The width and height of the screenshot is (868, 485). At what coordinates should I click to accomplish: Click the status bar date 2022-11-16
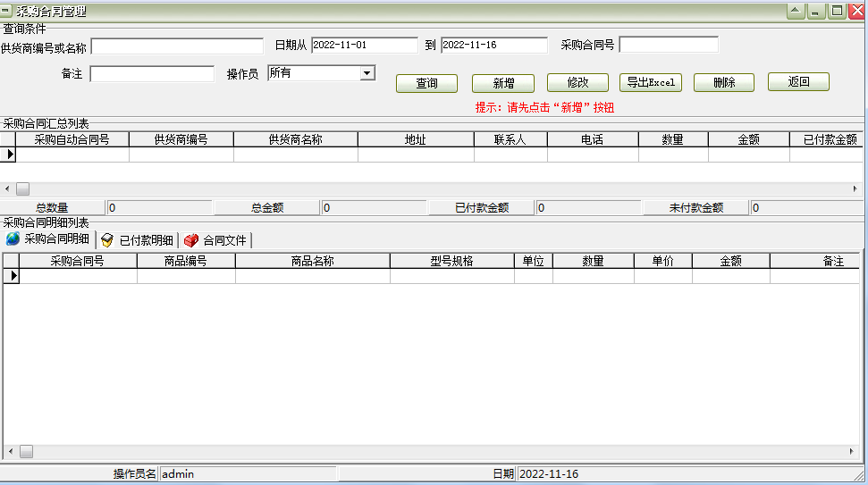coord(549,474)
